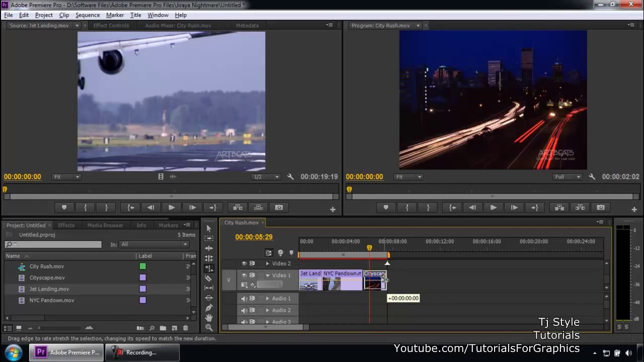Screen dimensions: 644x362
Task: Click purple label swatch for Cityscape.mov
Action: point(143,278)
